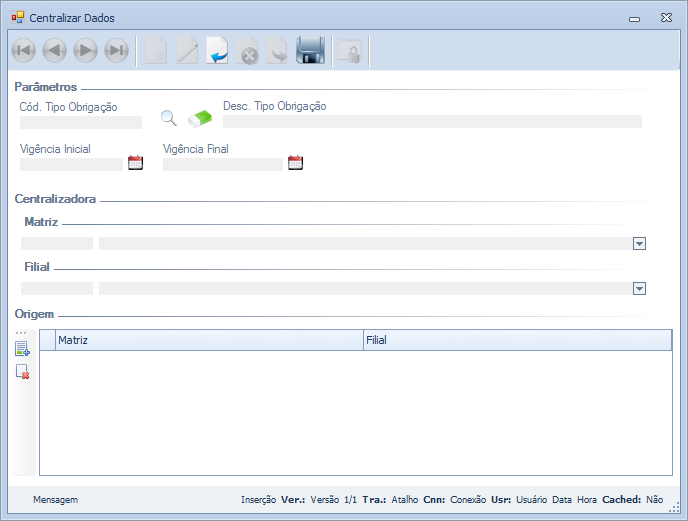The height and width of the screenshot is (521, 688).
Task: Click the padlock toolbar icon
Action: (350, 52)
